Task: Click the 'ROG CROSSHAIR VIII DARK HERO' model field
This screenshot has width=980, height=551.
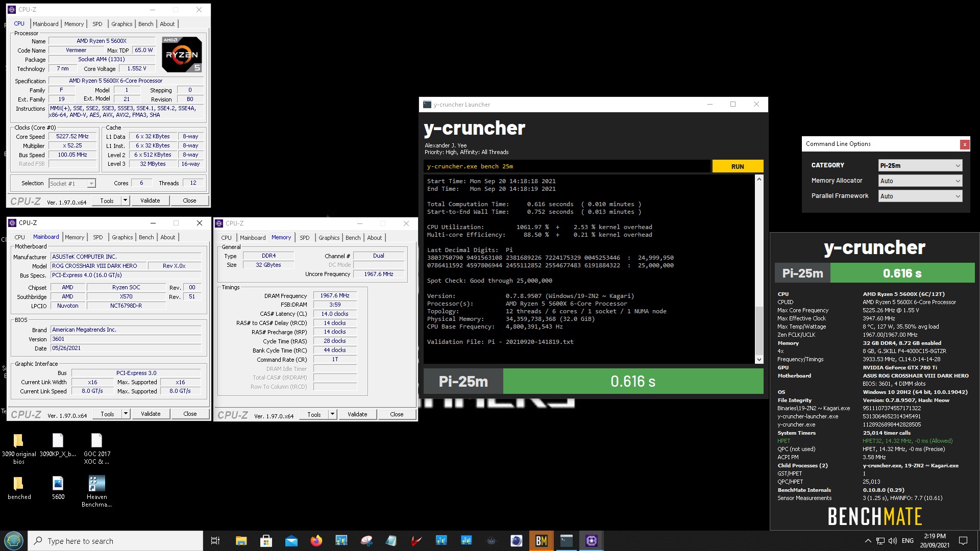Action: (x=99, y=266)
